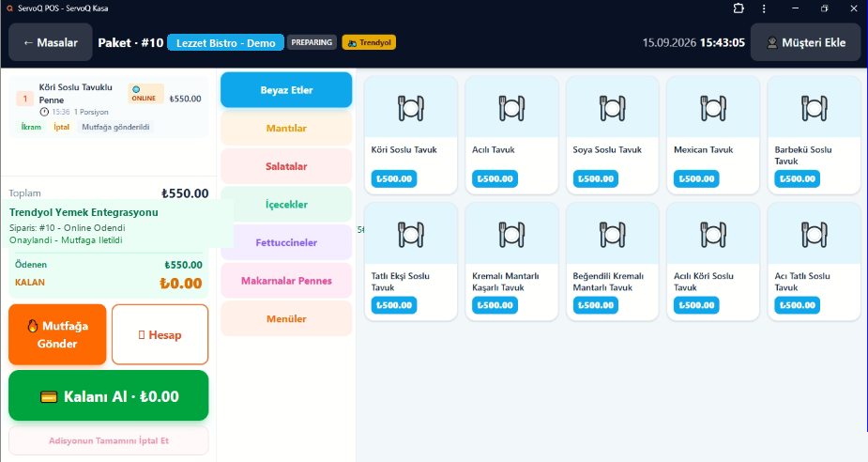Click the ₺500.00 price tag on Beğendili Kremalı Mantarlı Tavuk
Screen dimensions: 868x462
(x=596, y=305)
